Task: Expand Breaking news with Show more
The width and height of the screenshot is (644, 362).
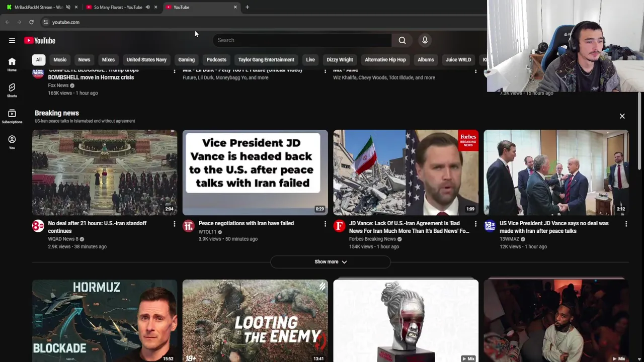Action: click(x=331, y=262)
